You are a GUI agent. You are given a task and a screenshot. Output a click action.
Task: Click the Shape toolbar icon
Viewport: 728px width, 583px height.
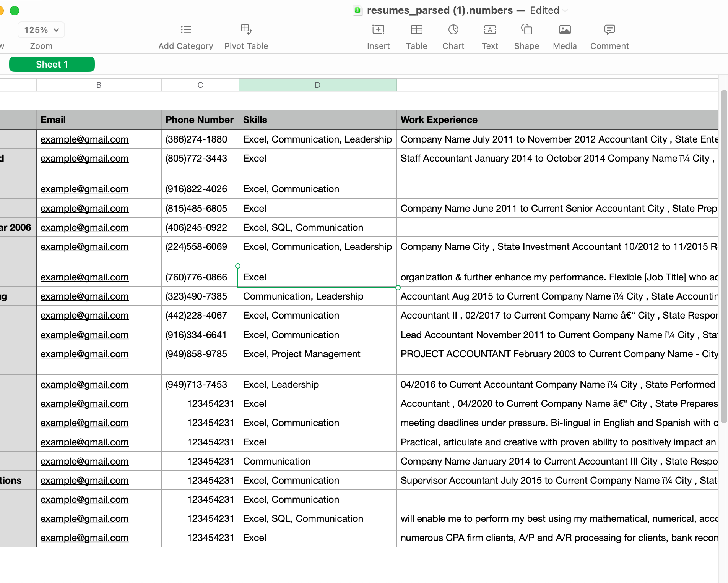pos(526,29)
